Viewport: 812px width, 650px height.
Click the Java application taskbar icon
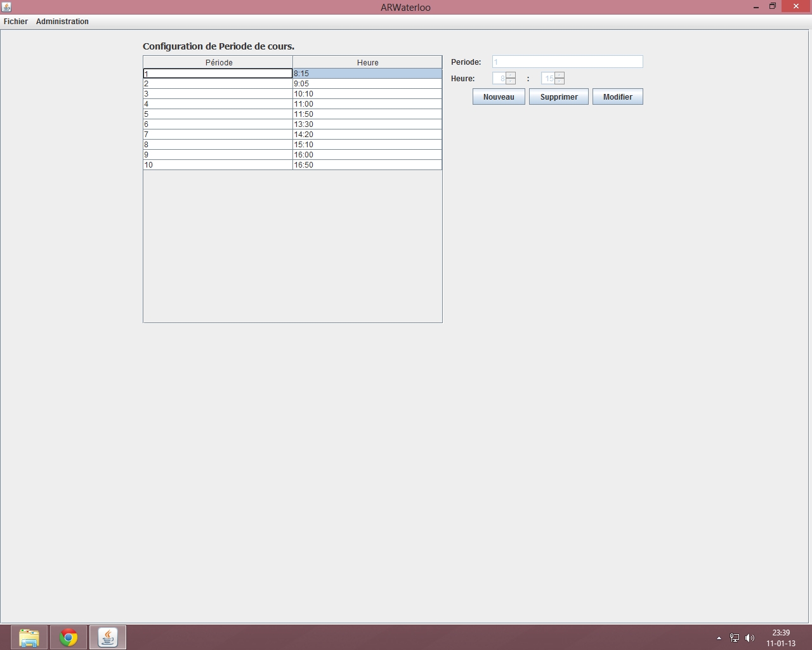click(x=108, y=637)
